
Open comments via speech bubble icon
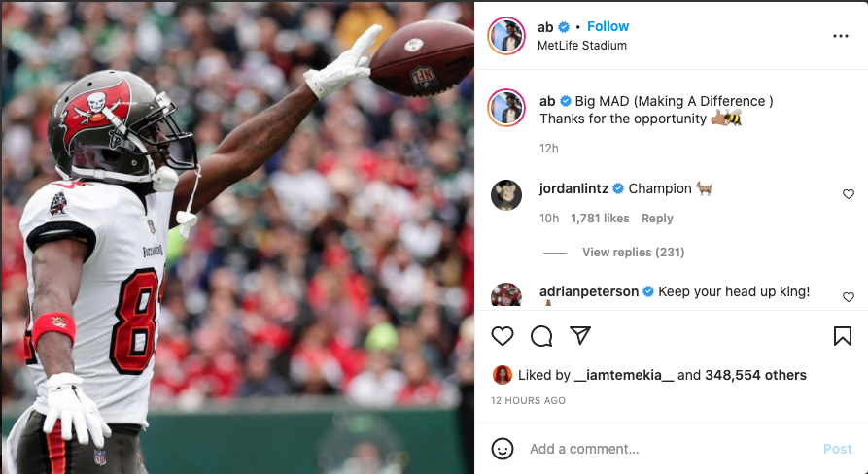(x=540, y=336)
